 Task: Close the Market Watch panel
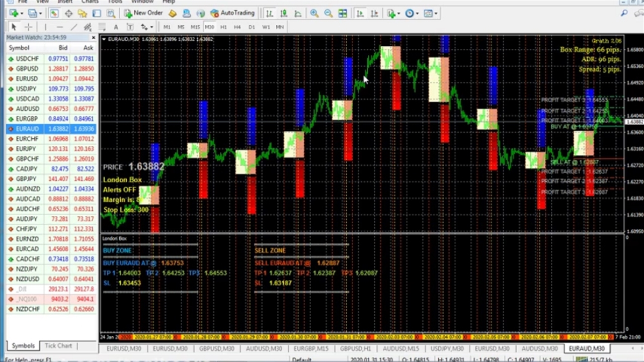pos(93,38)
